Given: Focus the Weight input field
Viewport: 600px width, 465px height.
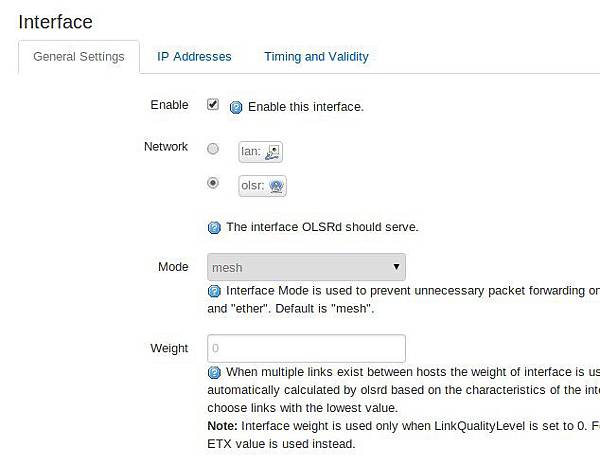Looking at the screenshot, I should pyautogui.click(x=306, y=348).
